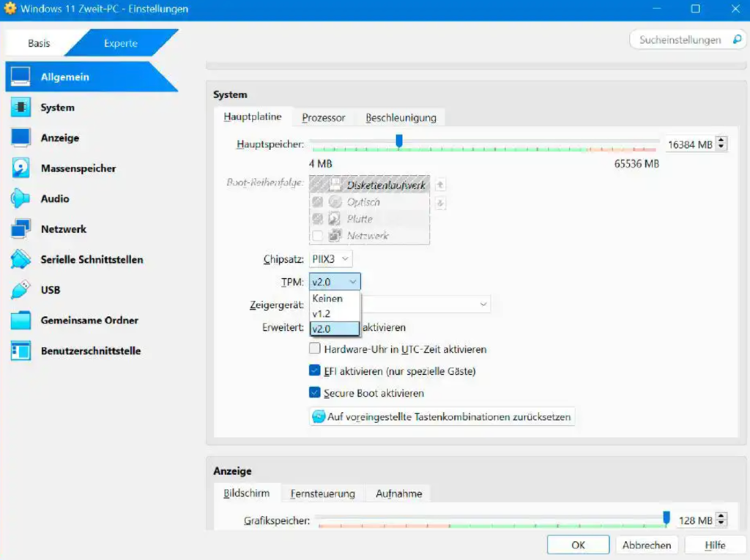This screenshot has height=560, width=750.
Task: Open Serielle Schnittstellen settings icon
Action: point(21,259)
